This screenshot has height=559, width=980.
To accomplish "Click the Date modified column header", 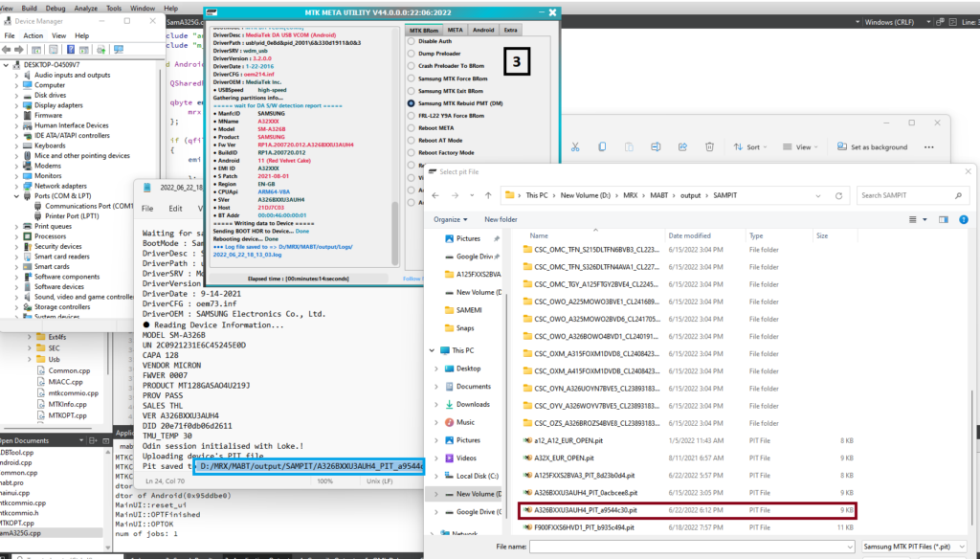I will (x=705, y=235).
